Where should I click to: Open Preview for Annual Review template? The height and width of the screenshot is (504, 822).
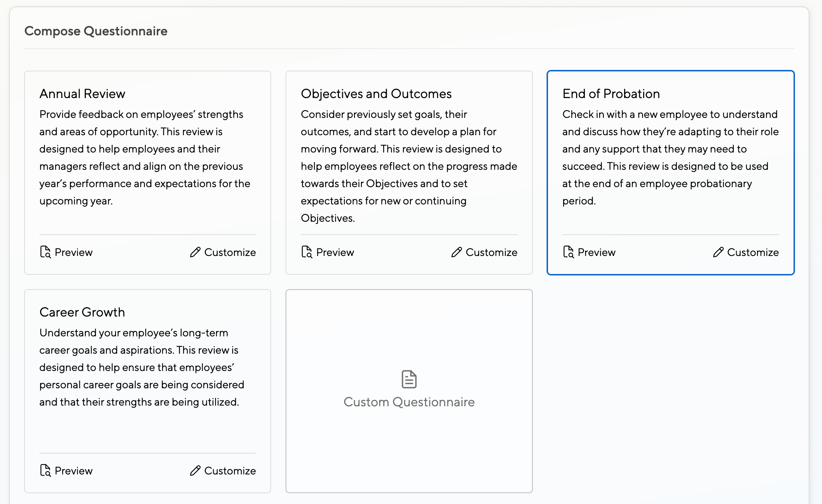(x=74, y=252)
